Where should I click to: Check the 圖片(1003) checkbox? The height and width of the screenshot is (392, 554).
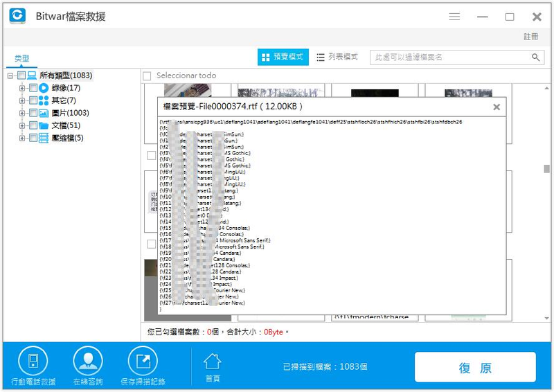pyautogui.click(x=33, y=113)
